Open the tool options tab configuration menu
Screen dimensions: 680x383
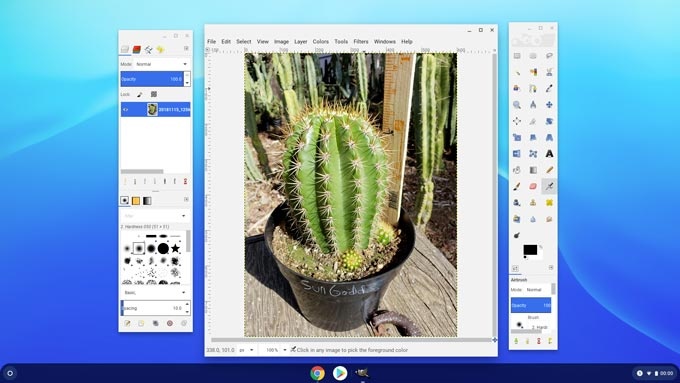click(x=551, y=268)
